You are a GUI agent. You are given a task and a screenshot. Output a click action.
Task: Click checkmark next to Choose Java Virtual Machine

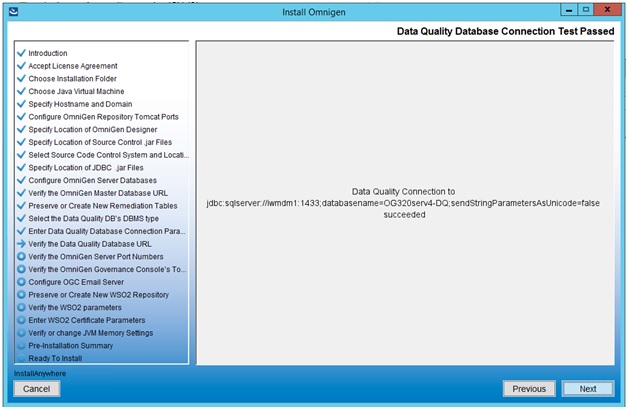pyautogui.click(x=22, y=91)
